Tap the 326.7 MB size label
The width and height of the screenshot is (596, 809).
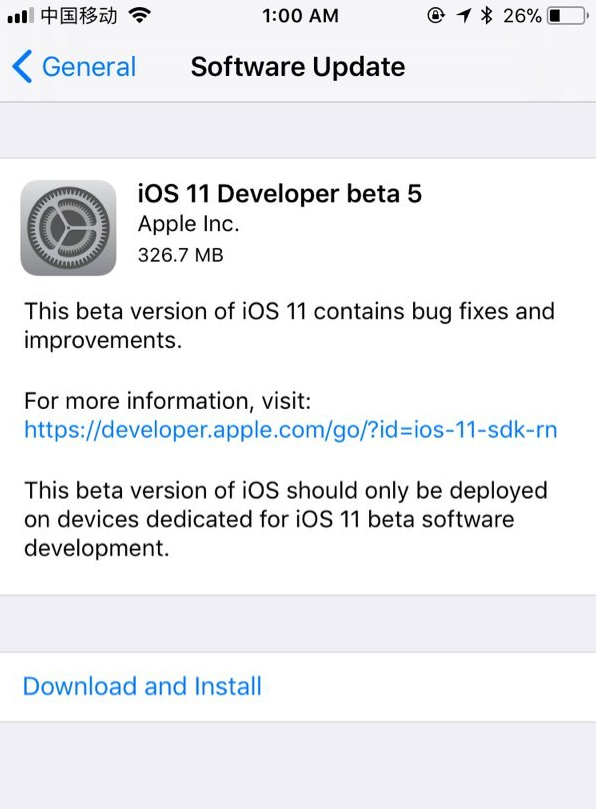click(181, 255)
